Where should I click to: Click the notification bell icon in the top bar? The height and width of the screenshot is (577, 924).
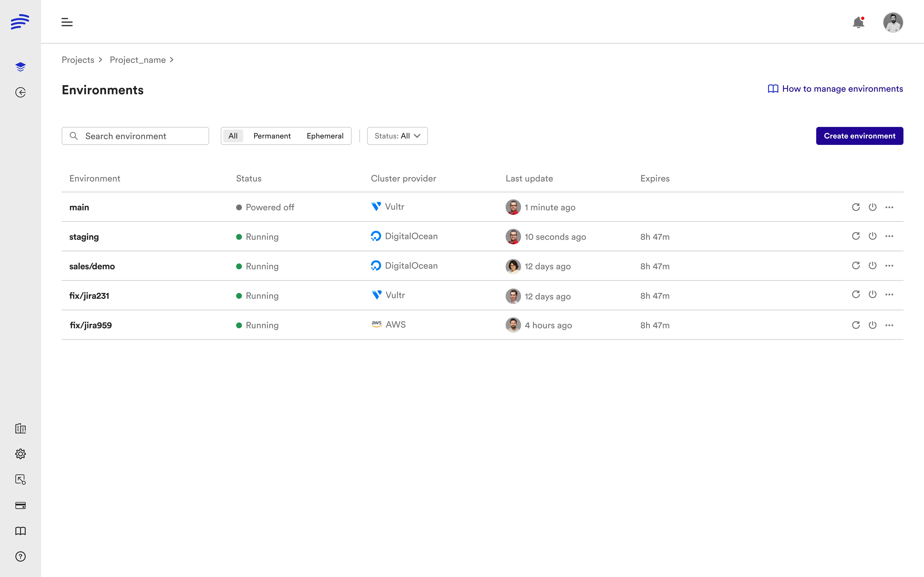[x=859, y=22]
